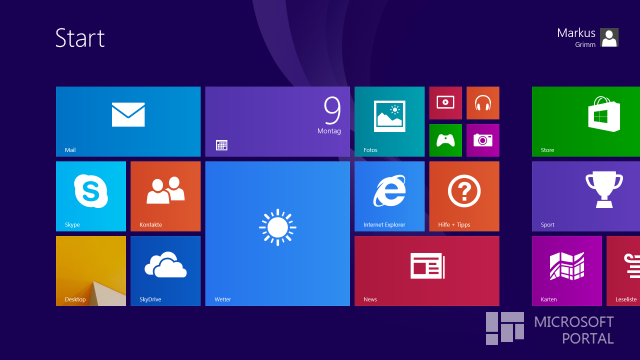This screenshot has height=360, width=640.
Task: Open the SkyDrive tile
Action: pyautogui.click(x=166, y=271)
